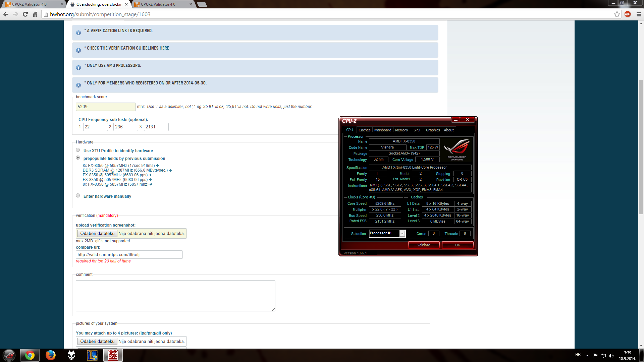644x362 pixels.
Task: Open CPU-Z About tab
Action: point(449,130)
